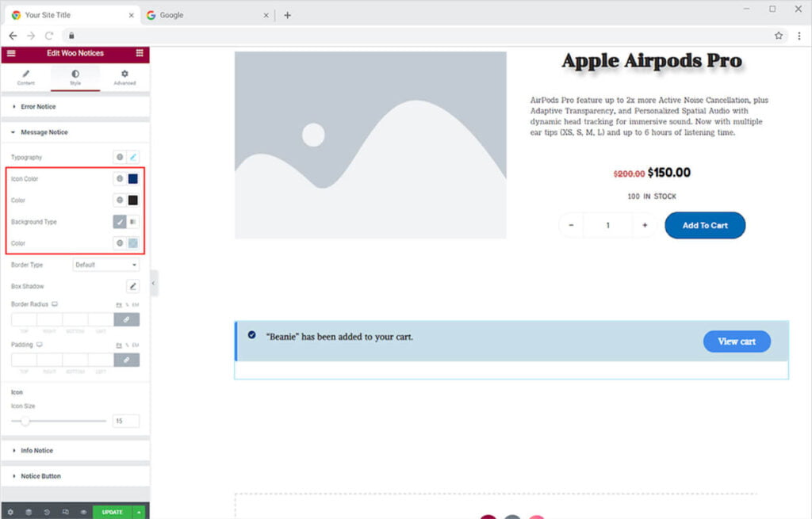The image size is (812, 519).
Task: Open the Border Type dropdown
Action: (x=105, y=265)
